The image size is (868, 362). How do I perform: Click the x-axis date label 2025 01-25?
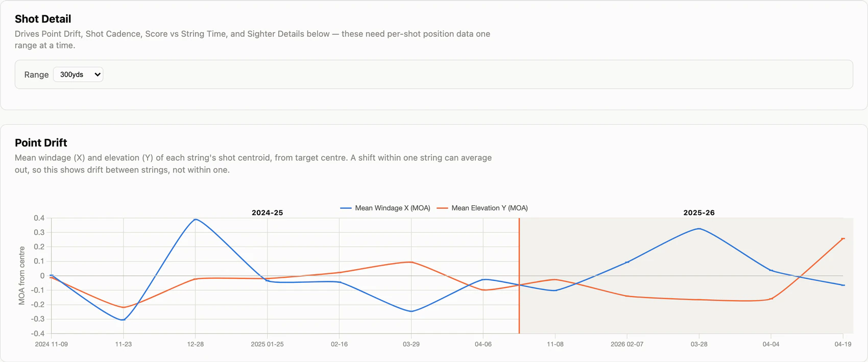267,344
